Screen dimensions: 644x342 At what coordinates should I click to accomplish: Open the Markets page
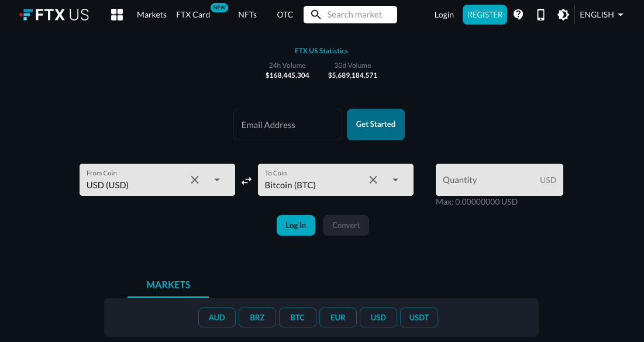point(151,15)
